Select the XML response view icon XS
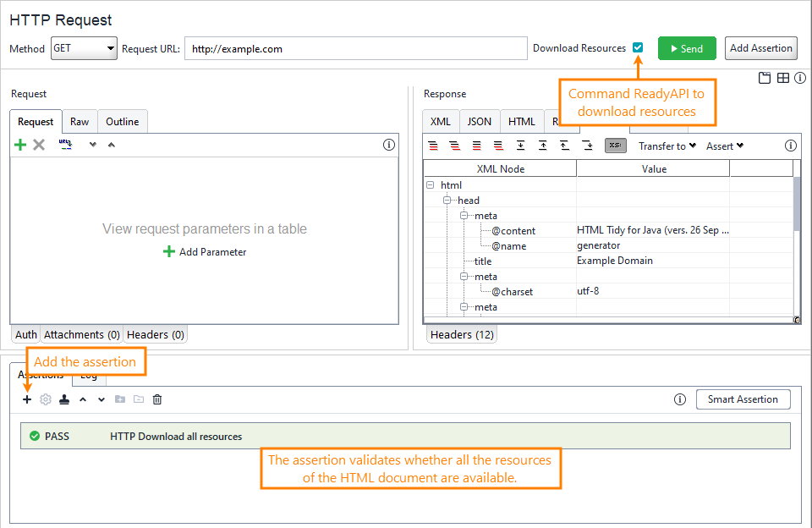Image resolution: width=812 pixels, height=528 pixels. [x=616, y=146]
